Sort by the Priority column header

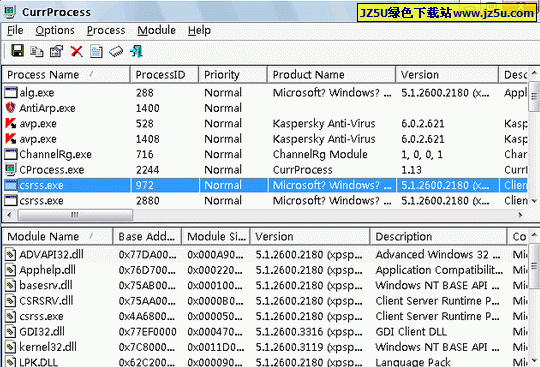pyautogui.click(x=233, y=75)
